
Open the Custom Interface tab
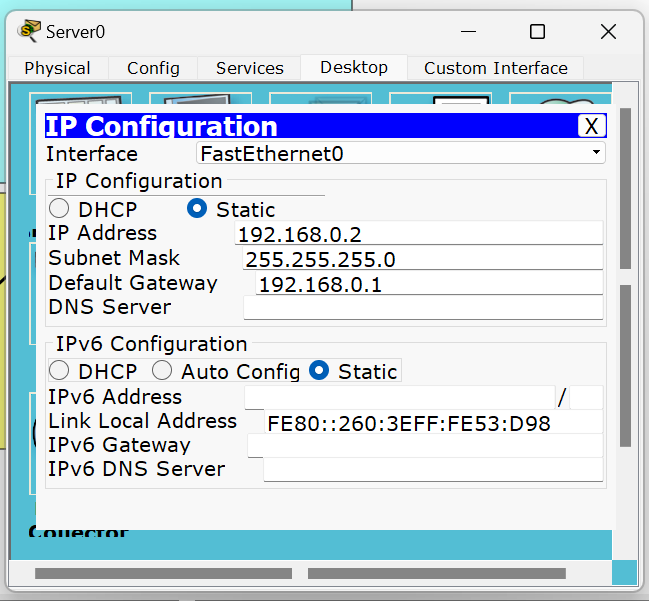click(495, 68)
